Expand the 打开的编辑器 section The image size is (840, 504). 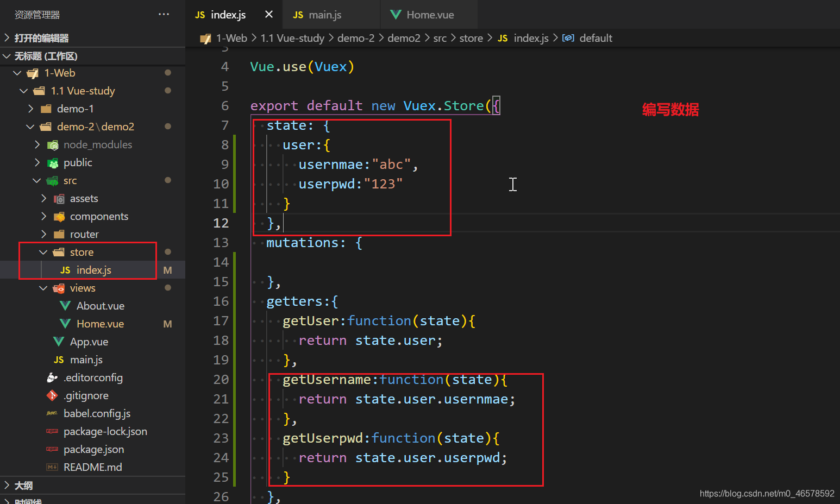click(7, 37)
